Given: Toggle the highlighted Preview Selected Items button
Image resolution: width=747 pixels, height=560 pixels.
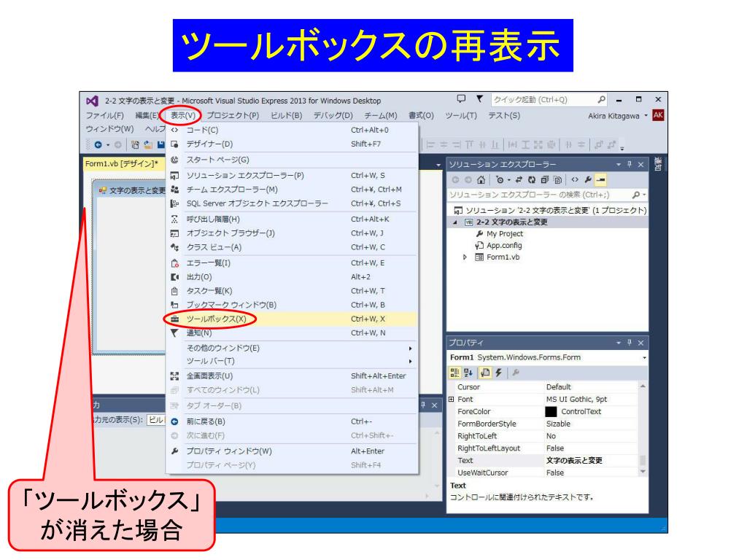Looking at the screenshot, I should 600,180.
